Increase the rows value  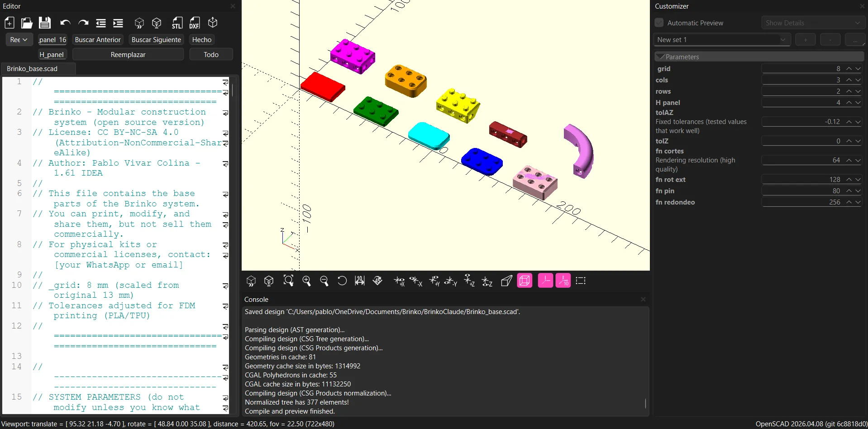click(x=849, y=91)
